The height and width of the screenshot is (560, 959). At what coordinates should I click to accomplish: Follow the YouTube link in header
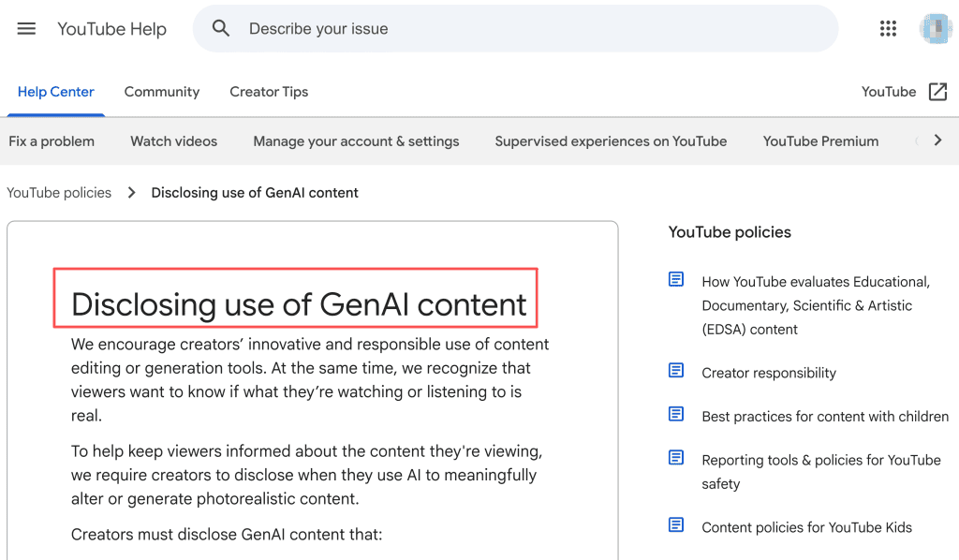click(889, 92)
